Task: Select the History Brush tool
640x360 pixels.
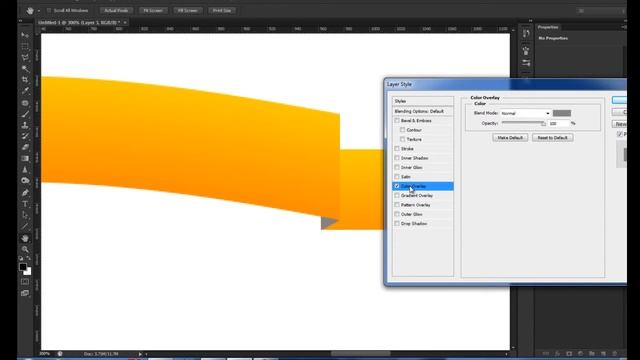Action: tap(25, 136)
